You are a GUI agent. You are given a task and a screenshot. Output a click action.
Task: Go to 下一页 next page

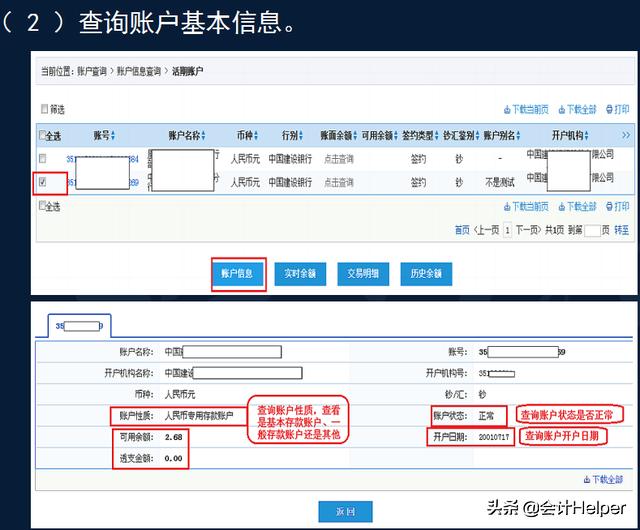tap(528, 230)
